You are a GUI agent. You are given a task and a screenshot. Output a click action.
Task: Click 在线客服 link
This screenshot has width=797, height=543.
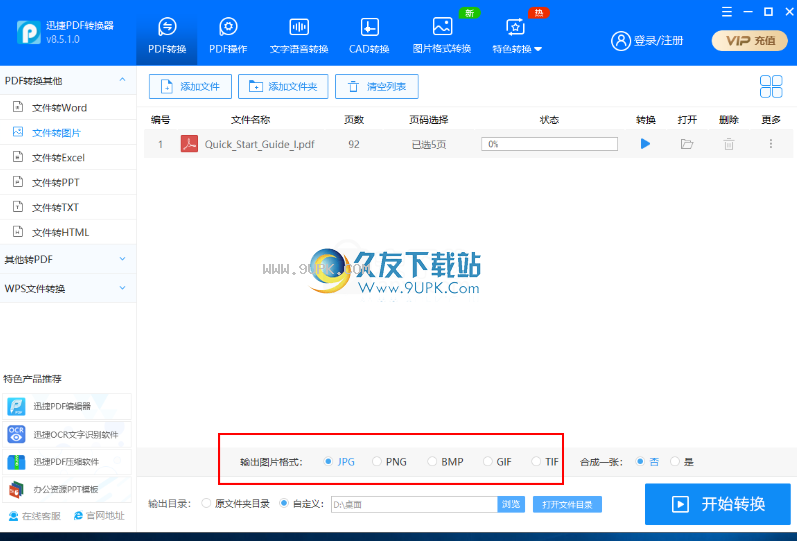click(x=35, y=516)
